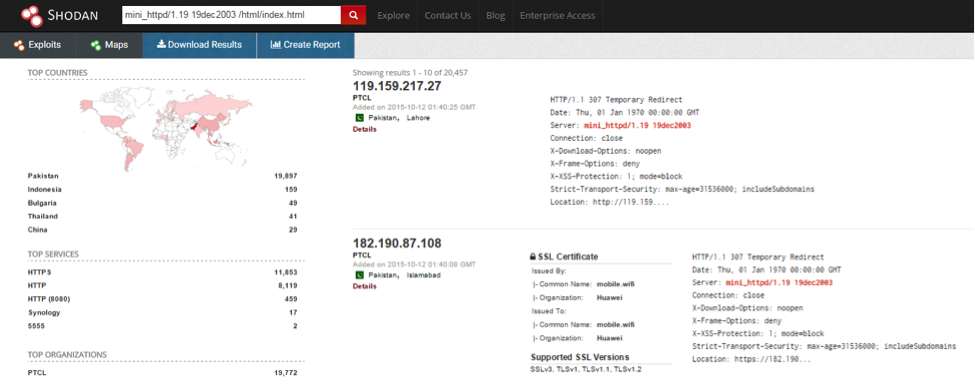Open the Contact Us page
Screen dimensions: 975x384
point(448,16)
